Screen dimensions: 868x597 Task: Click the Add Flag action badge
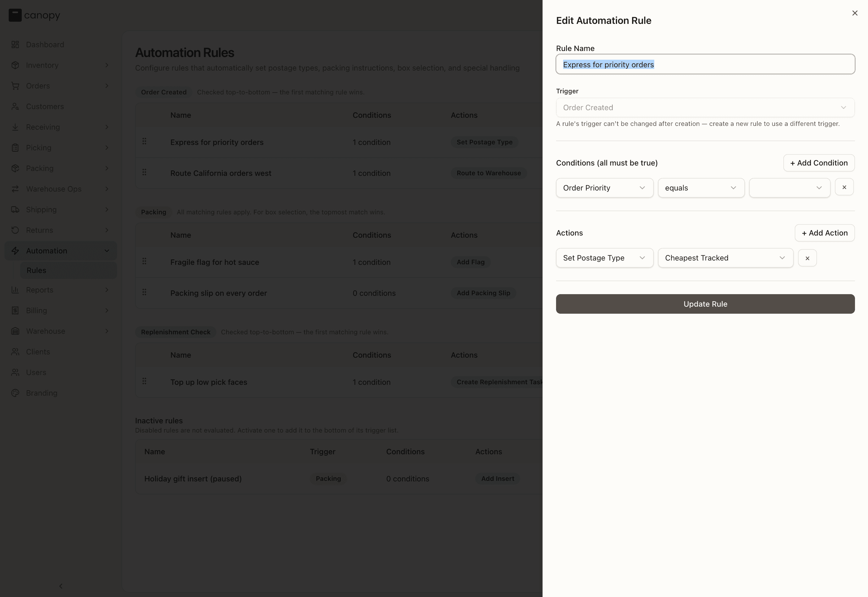[x=470, y=262]
